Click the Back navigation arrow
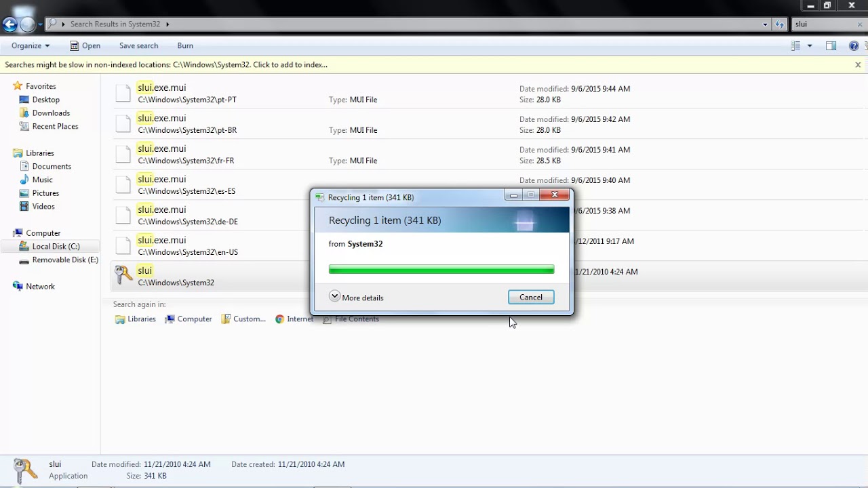868x488 pixels. point(9,24)
